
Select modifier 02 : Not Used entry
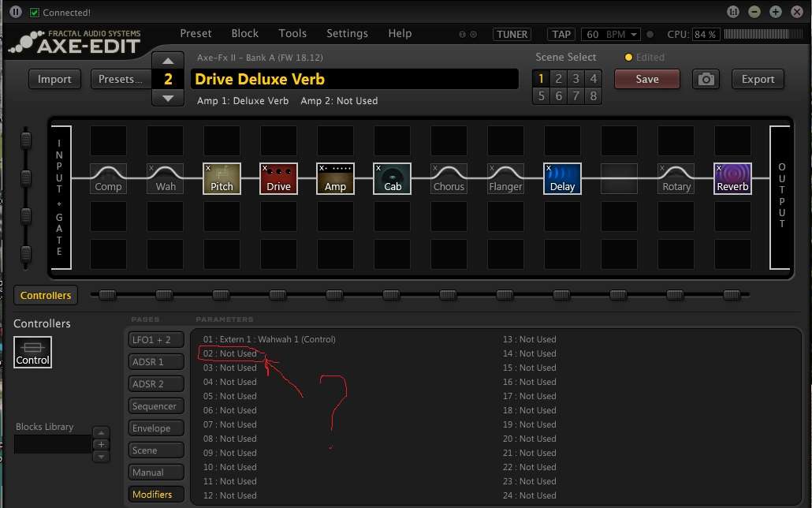(x=229, y=353)
